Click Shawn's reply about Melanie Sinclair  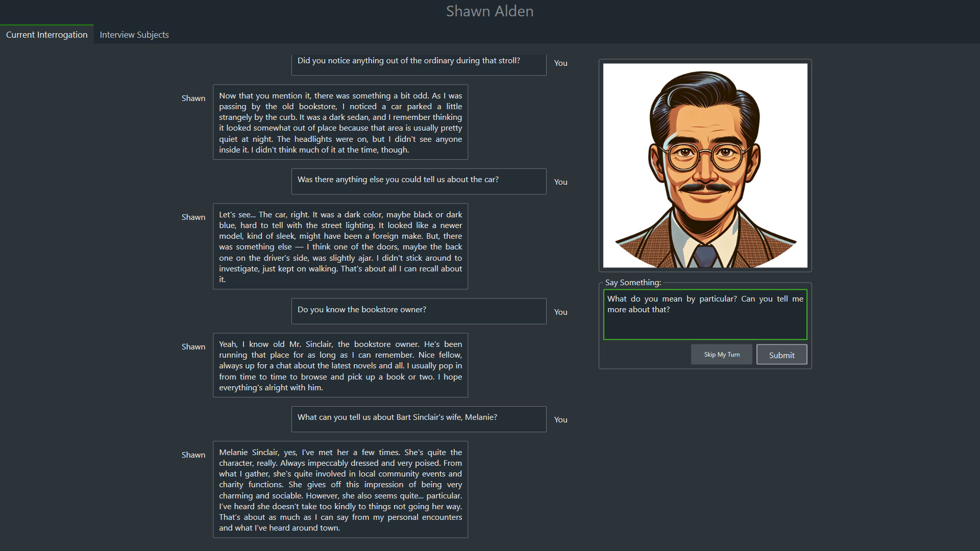[x=340, y=489]
